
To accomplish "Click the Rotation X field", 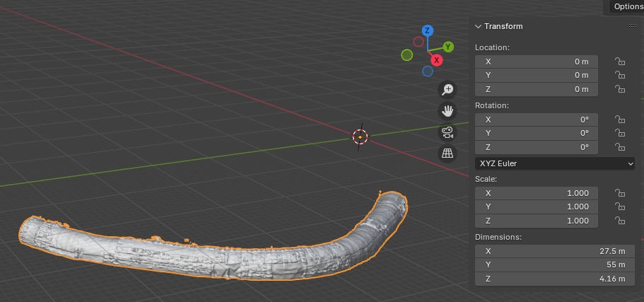I will tap(537, 120).
